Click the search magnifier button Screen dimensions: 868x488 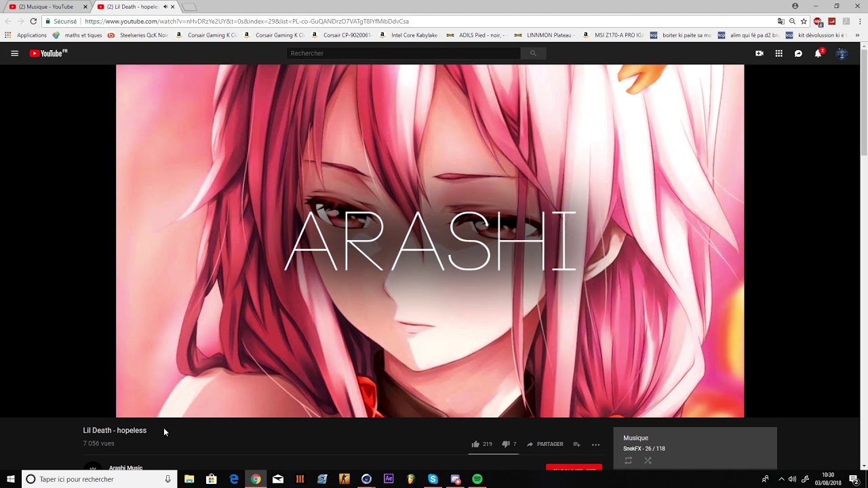point(533,53)
